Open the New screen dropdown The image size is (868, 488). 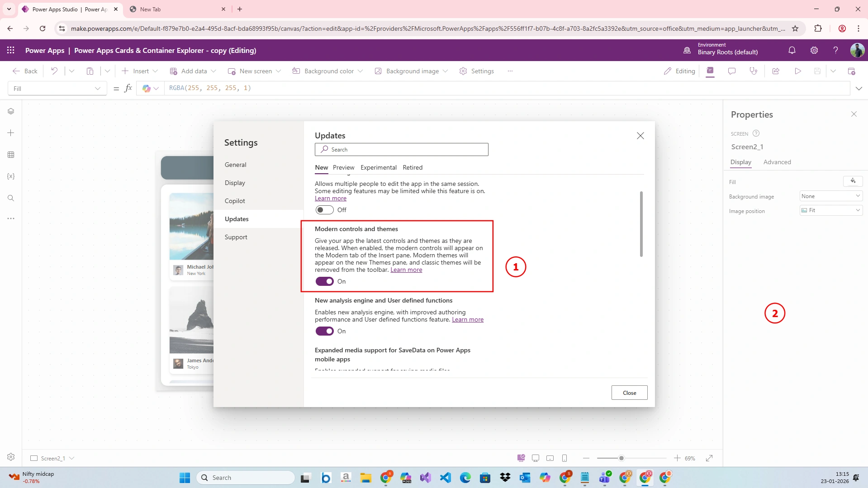point(255,71)
